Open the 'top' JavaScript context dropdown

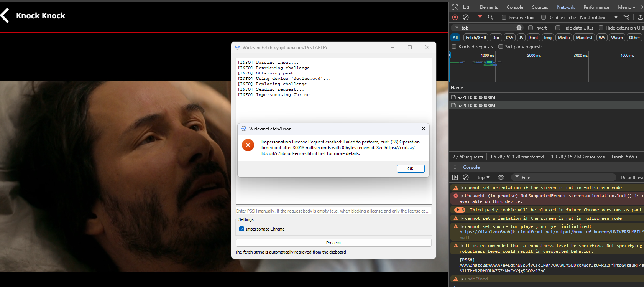click(483, 177)
